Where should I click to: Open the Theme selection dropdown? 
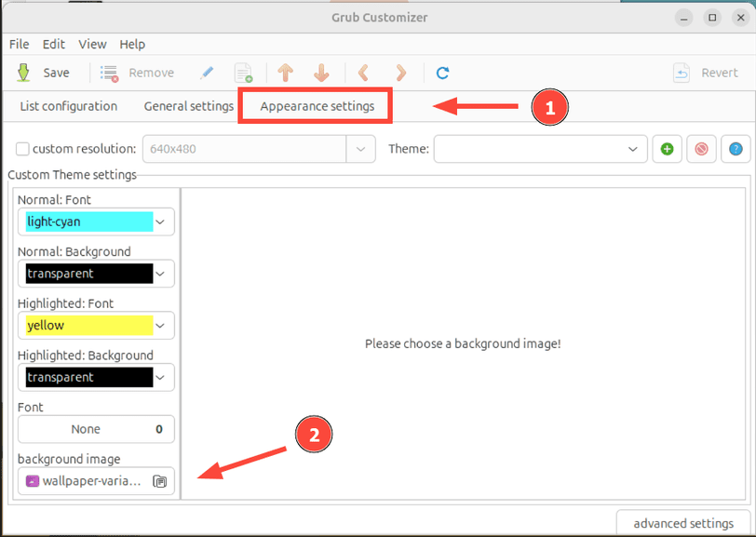pos(540,148)
